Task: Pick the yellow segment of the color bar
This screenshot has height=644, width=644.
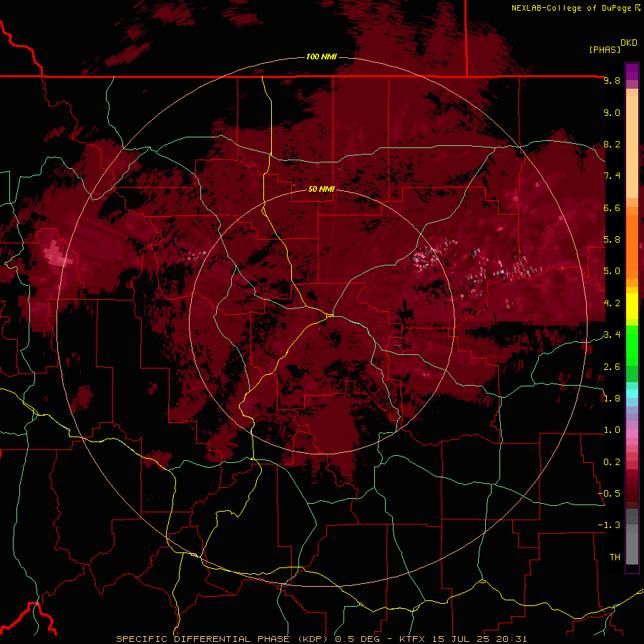Action: [x=632, y=306]
